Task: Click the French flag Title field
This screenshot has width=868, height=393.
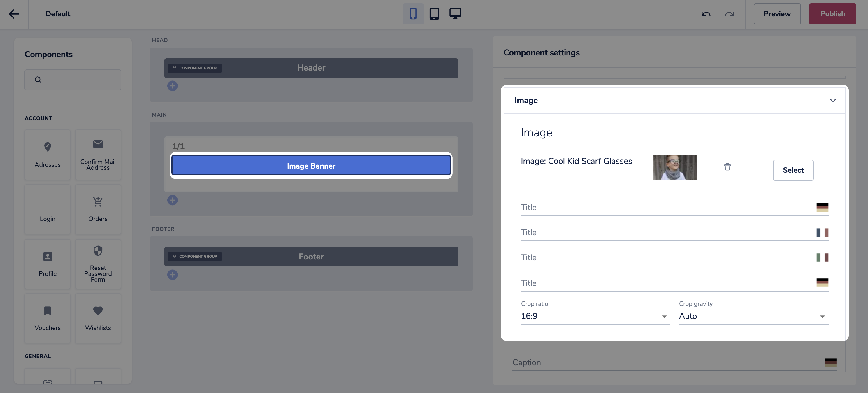Action: pyautogui.click(x=667, y=233)
